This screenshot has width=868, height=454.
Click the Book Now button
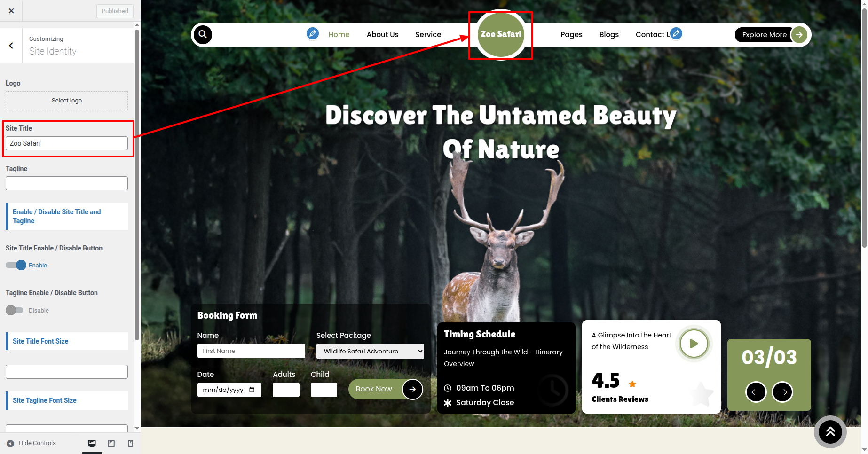point(374,389)
